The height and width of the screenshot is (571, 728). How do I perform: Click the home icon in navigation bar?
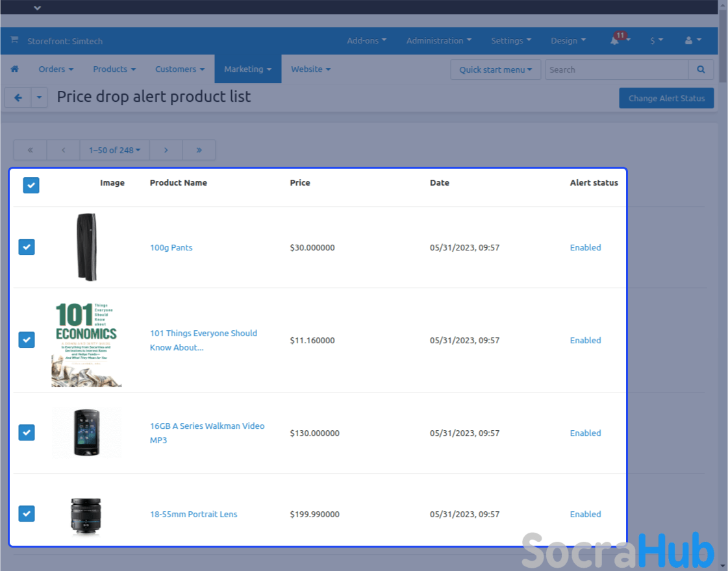[x=14, y=69]
